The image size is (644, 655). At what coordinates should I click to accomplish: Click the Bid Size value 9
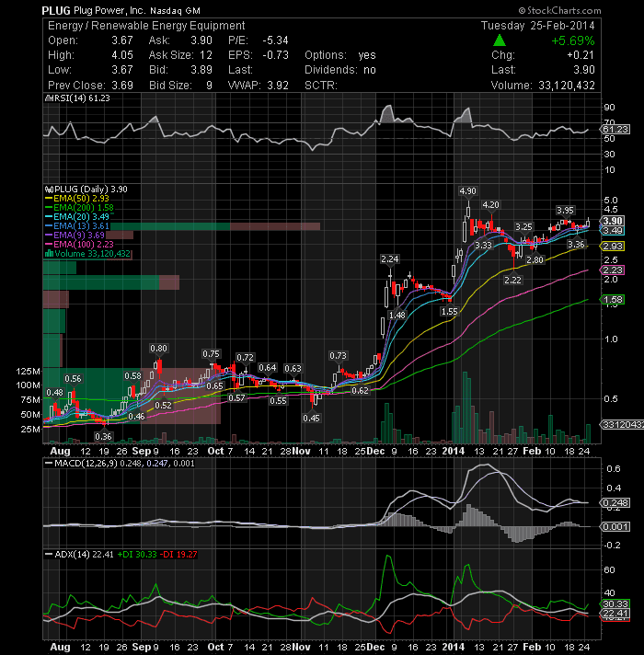209,86
